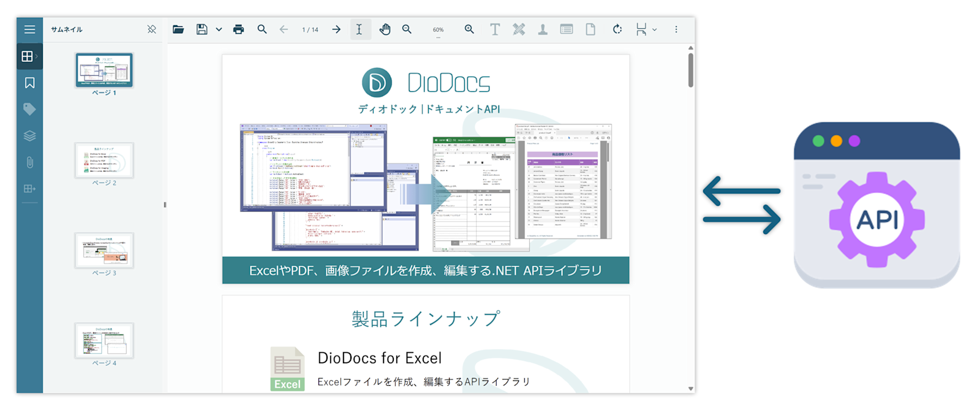Open a file with the folder icon
Viewport: 980px width, 411px height.
178,29
